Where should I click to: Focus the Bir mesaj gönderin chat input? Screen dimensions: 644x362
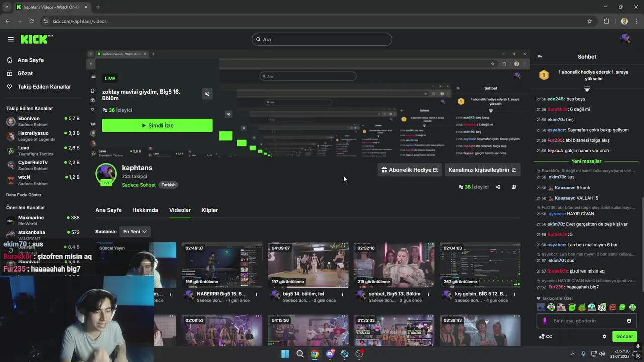coord(586,321)
